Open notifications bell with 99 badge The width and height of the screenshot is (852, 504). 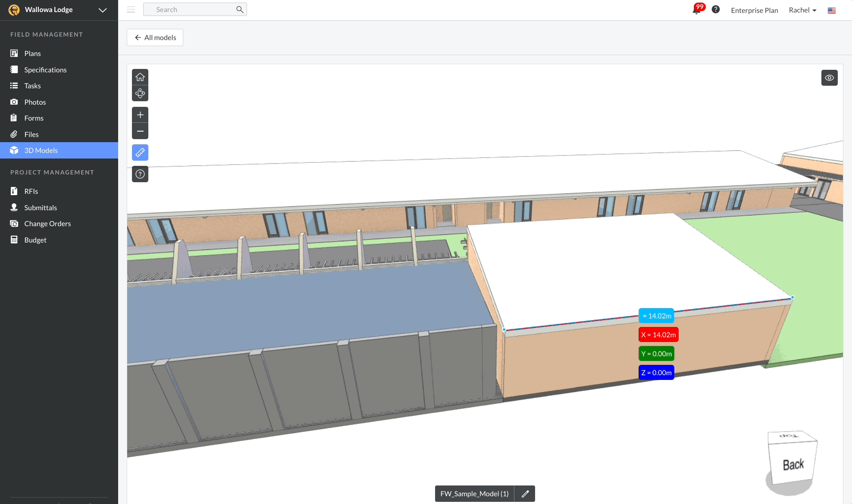(697, 10)
